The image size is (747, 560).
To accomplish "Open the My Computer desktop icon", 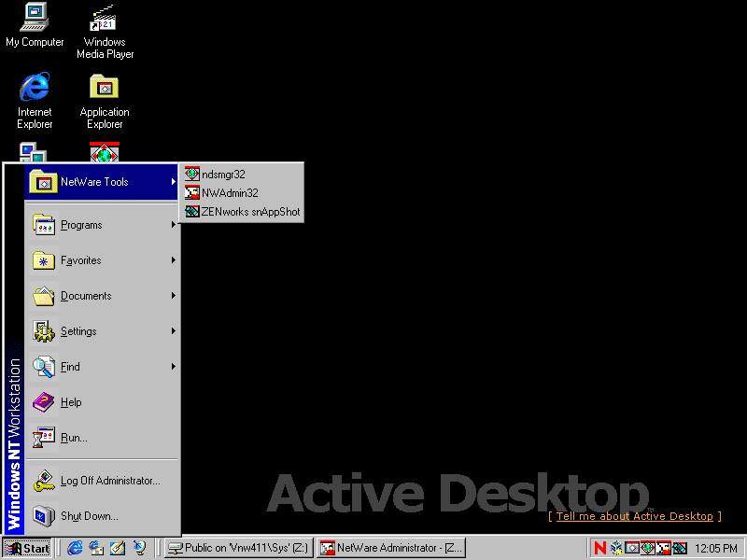I will 35,25.
